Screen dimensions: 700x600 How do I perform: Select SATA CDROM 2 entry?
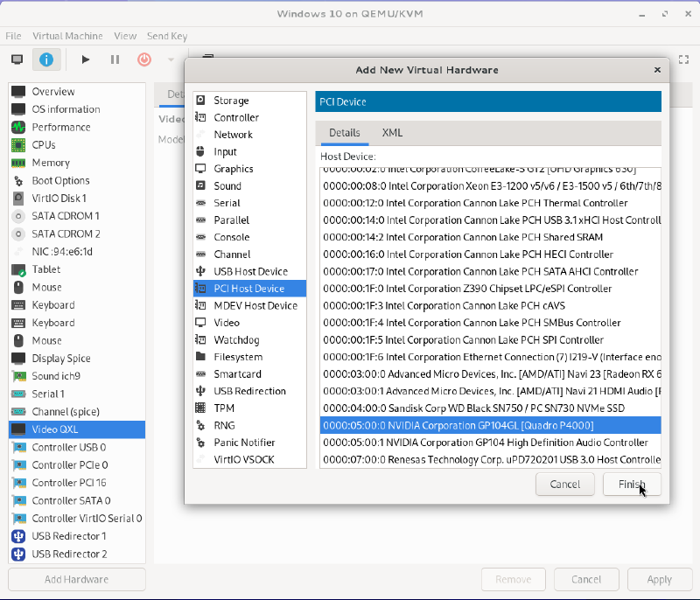tap(77, 234)
